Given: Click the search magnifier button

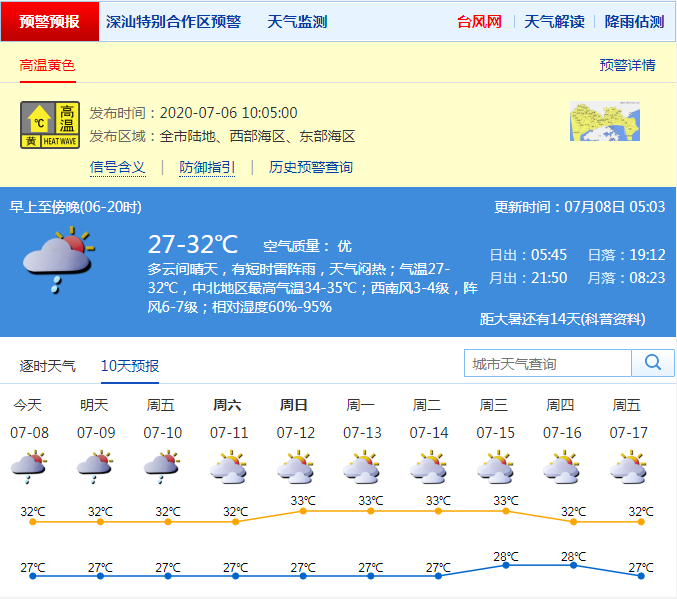Looking at the screenshot, I should 653,363.
